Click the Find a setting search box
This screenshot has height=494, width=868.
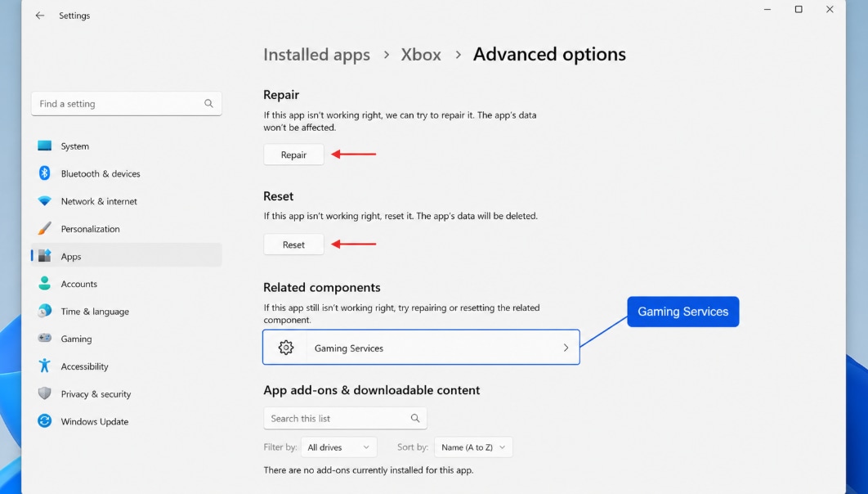126,104
